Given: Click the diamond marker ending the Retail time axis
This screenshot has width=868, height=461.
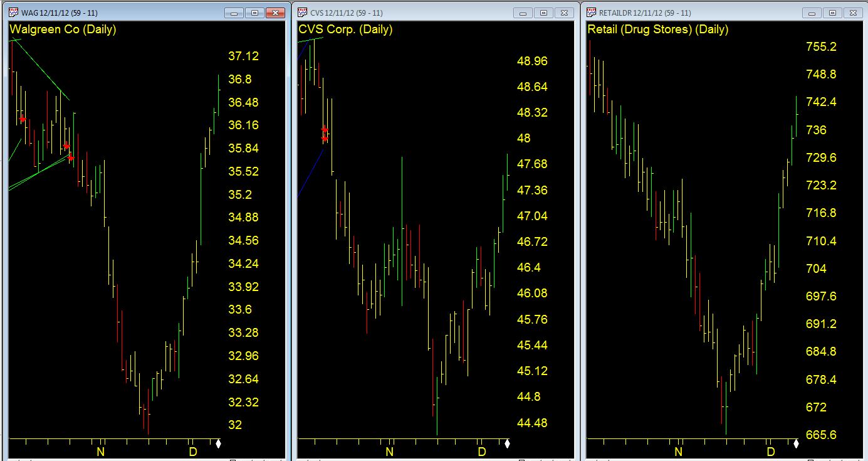Looking at the screenshot, I should click(796, 444).
